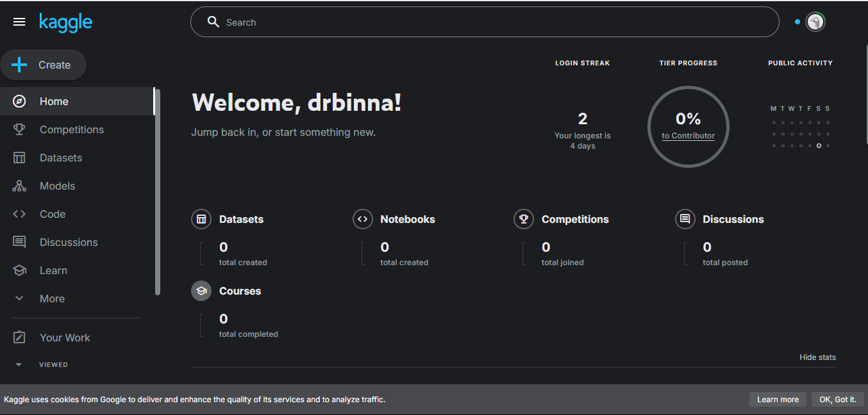Screen dimensions: 868x415
Task: Open Datasets from sidebar
Action: [x=77, y=158]
